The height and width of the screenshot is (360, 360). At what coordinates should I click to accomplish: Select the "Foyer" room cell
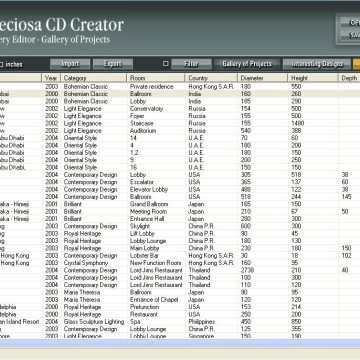point(137,116)
